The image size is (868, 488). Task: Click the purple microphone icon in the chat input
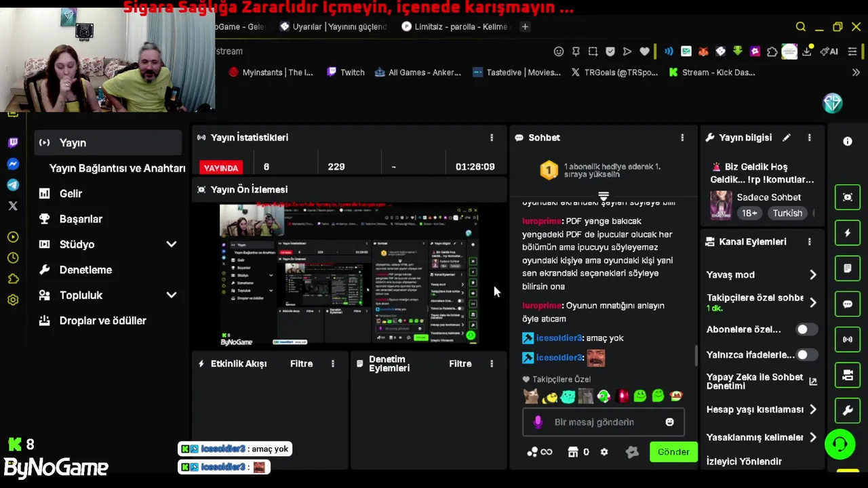[x=538, y=422]
